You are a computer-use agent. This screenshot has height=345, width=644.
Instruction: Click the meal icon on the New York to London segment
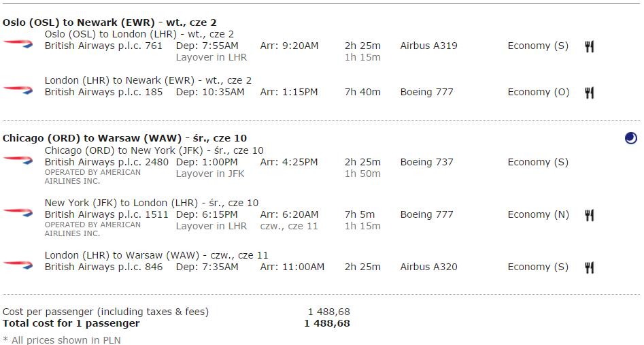(590, 215)
